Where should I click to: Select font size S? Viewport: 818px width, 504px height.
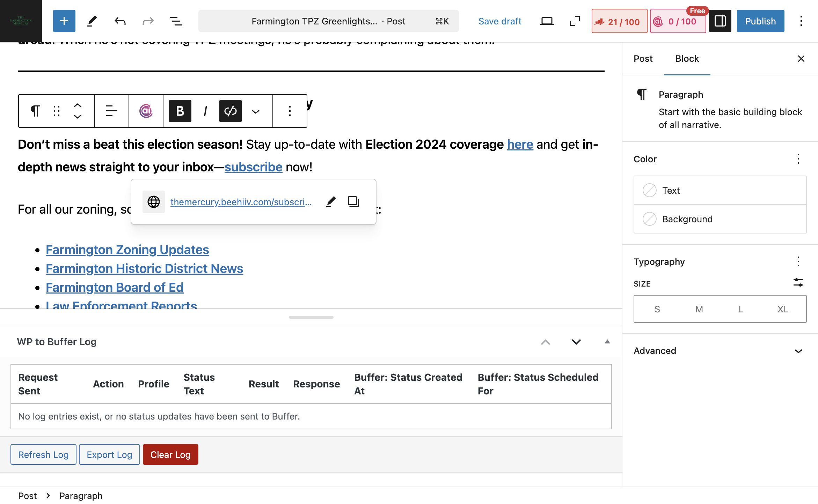point(657,309)
